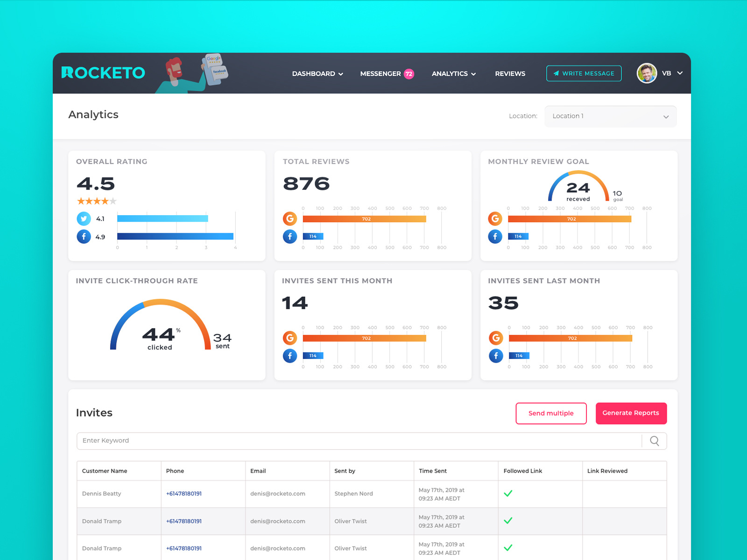Screen dimensions: 747x560
Task: Select the Messenger navigation item
Action: point(381,73)
